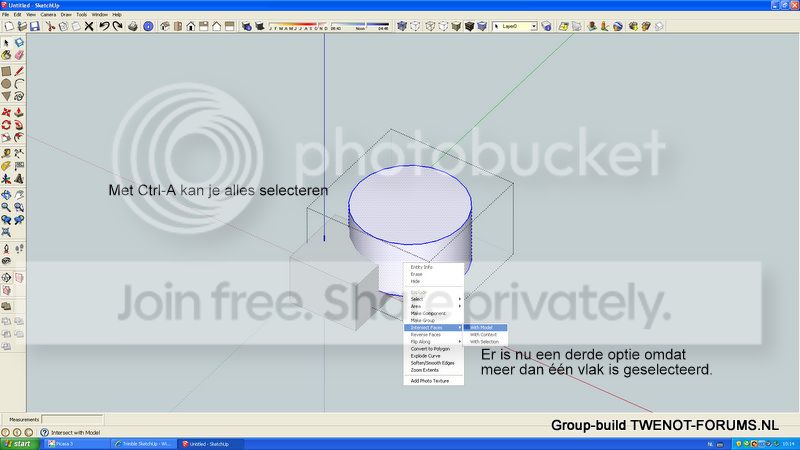This screenshot has width=800, height=450.
Task: Open the View menu
Action: [31, 15]
